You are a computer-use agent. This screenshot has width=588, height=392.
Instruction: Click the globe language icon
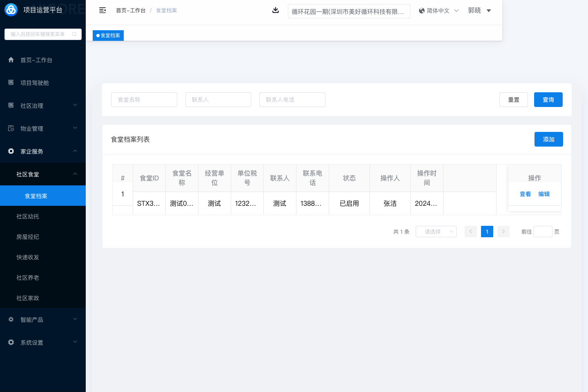(422, 11)
